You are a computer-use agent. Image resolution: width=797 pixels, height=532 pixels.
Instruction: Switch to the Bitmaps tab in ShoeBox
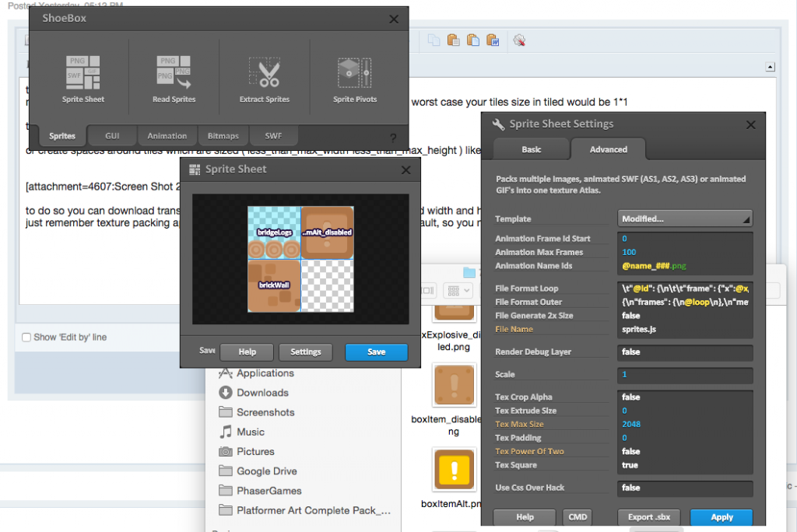(x=223, y=135)
